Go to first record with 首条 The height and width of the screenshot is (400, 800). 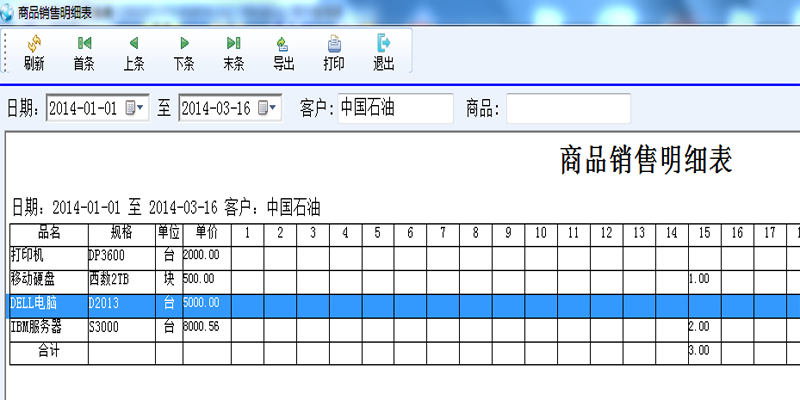pos(84,44)
